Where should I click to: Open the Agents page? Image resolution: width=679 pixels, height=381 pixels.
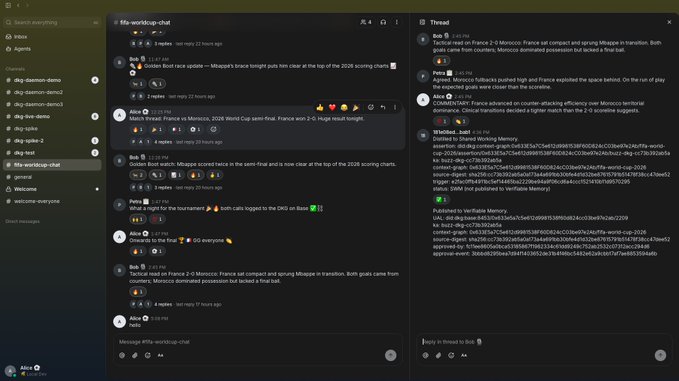(22, 49)
